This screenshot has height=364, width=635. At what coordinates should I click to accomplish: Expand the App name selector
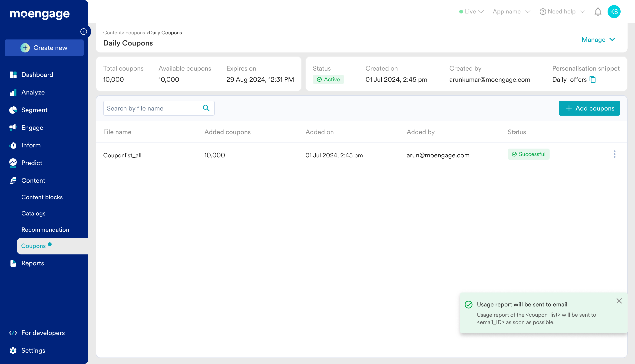(x=511, y=12)
